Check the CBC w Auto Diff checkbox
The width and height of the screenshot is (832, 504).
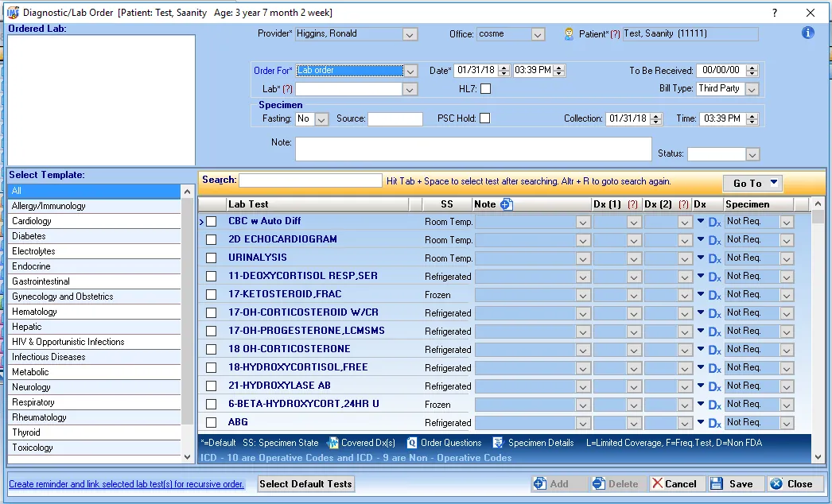point(212,222)
